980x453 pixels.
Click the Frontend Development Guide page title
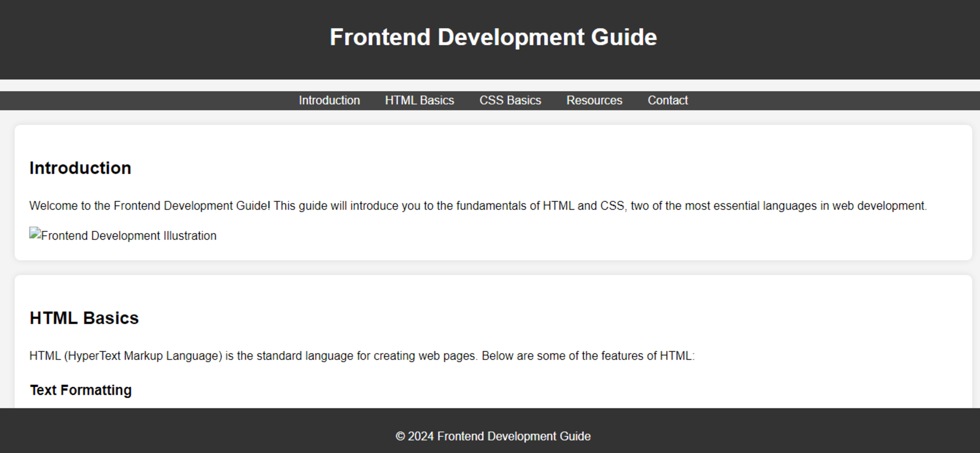click(x=493, y=37)
